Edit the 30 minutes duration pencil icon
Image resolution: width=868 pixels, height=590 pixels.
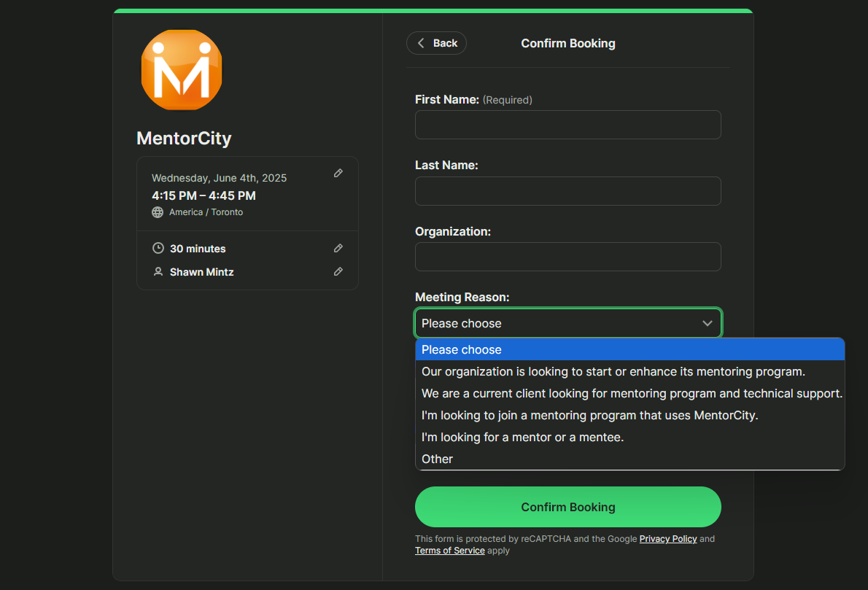(338, 249)
